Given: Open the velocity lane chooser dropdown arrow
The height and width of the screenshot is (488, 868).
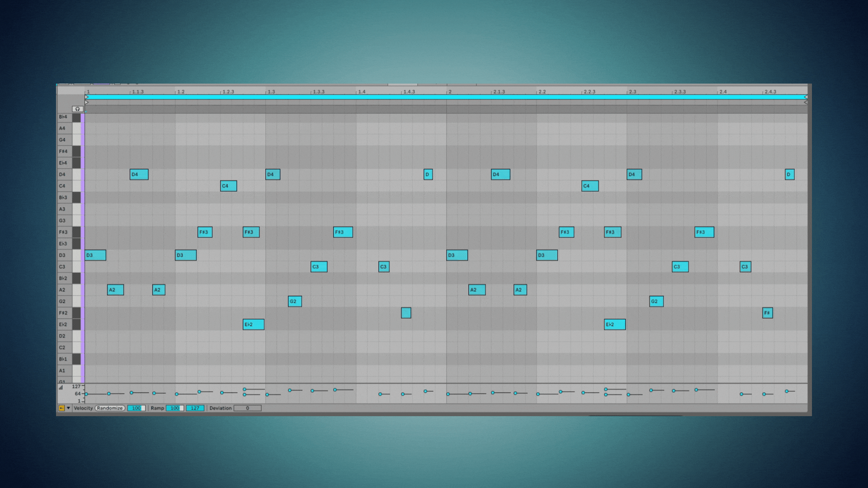Looking at the screenshot, I should point(68,408).
